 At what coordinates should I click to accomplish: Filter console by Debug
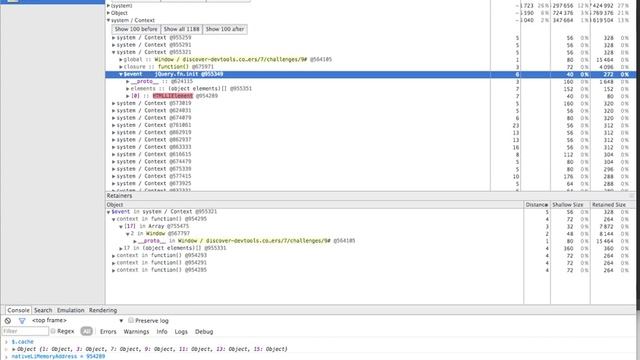click(204, 331)
